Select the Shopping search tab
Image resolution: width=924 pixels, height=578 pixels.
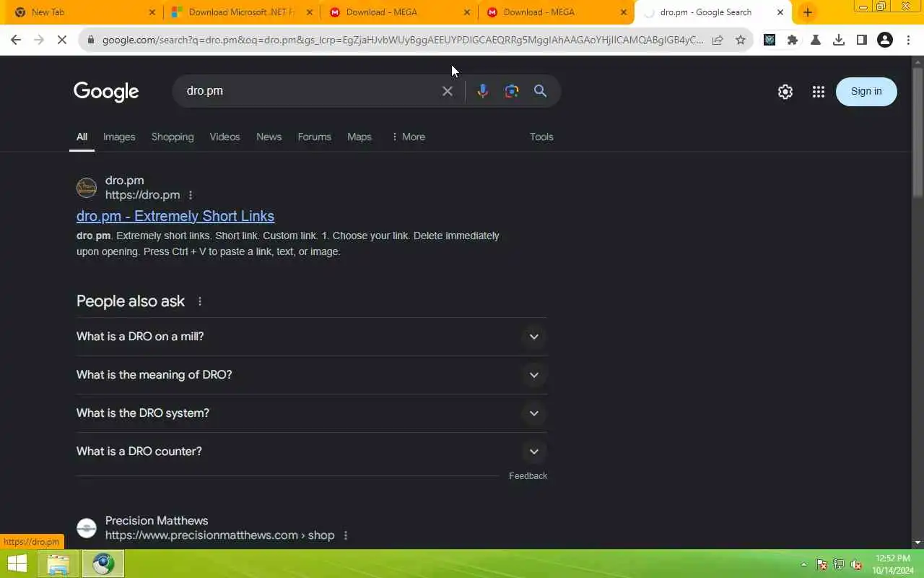173,137
